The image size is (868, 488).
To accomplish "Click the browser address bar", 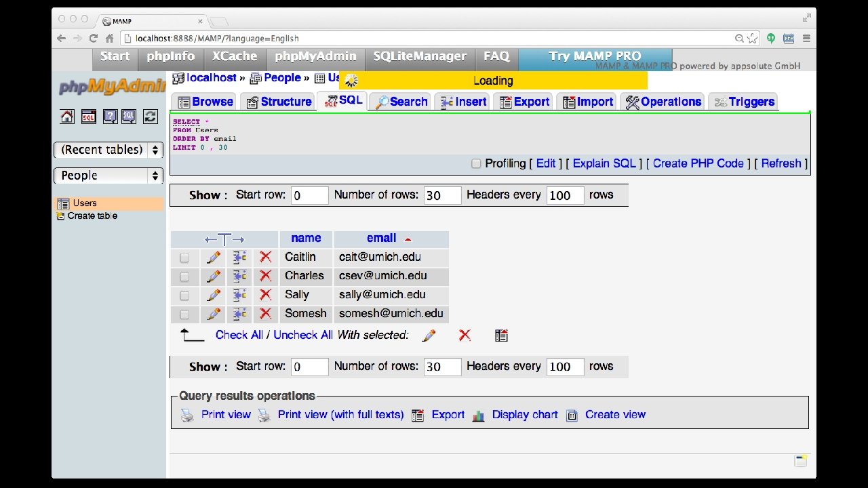I will (434, 39).
